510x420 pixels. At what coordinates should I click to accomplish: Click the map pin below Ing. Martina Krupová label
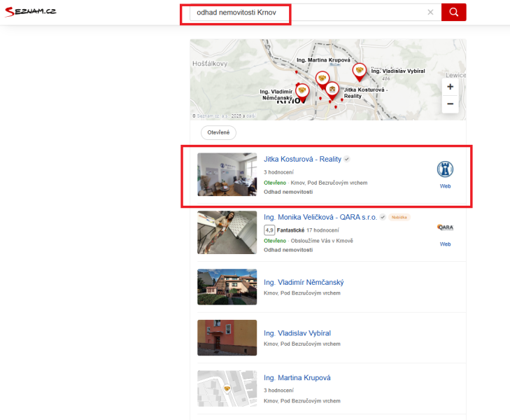[x=323, y=80]
